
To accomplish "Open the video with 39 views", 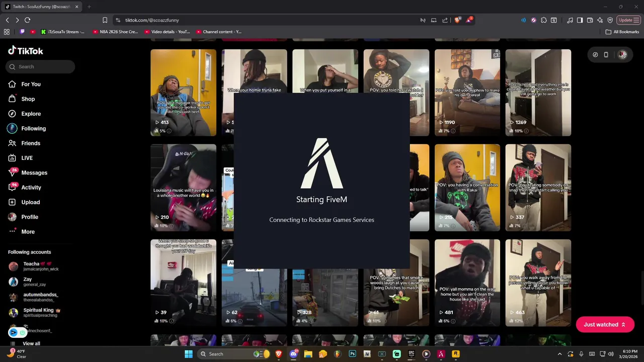I will 183,283.
